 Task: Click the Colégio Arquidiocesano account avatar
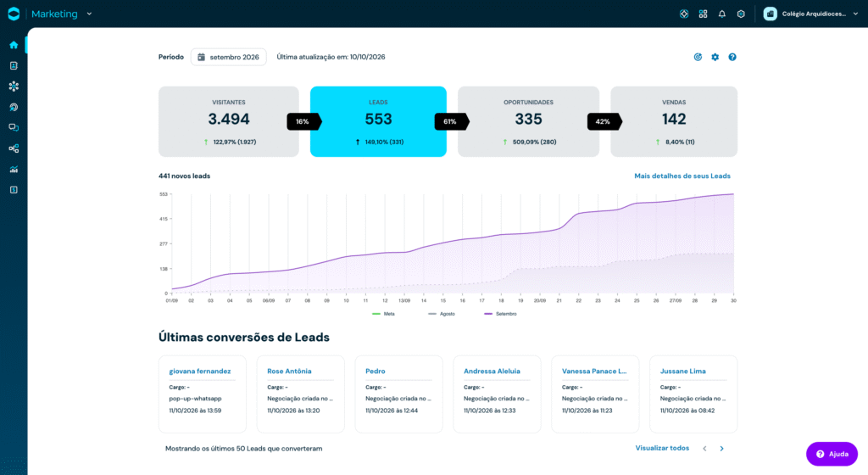[x=770, y=14]
